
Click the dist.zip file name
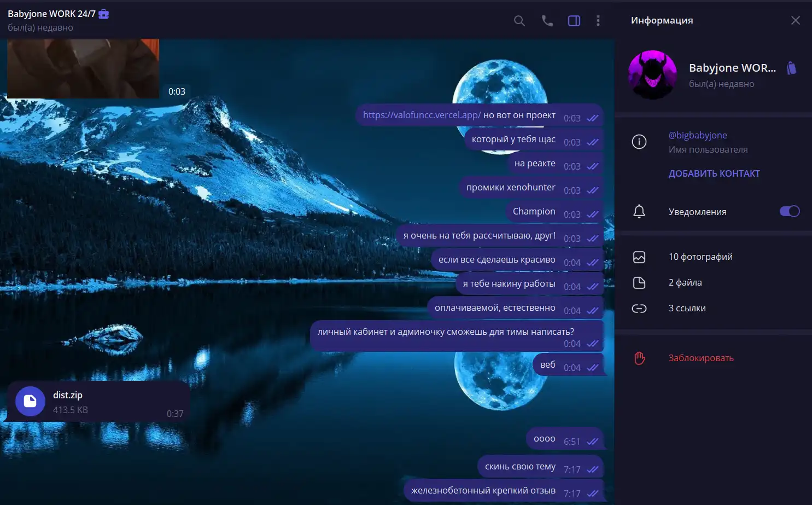68,395
